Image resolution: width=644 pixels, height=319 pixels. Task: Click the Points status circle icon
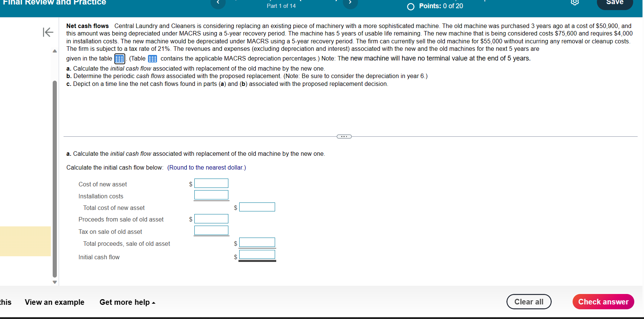[x=411, y=6]
